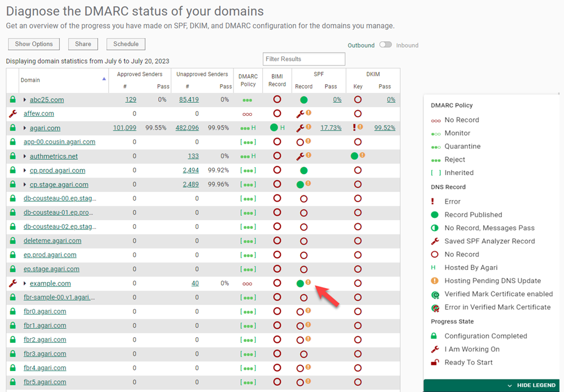
Task: Open the deleteme.agari.com domain link
Action: [53, 241]
